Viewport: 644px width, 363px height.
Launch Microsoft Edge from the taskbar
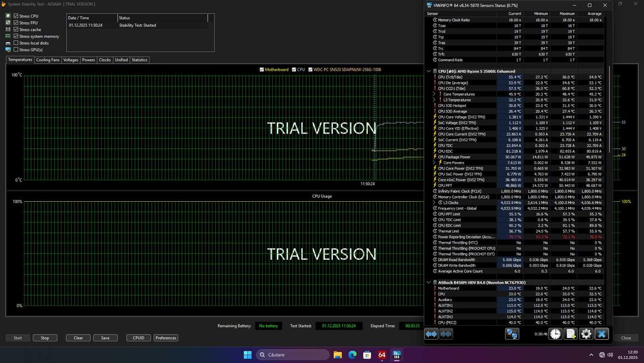click(352, 355)
